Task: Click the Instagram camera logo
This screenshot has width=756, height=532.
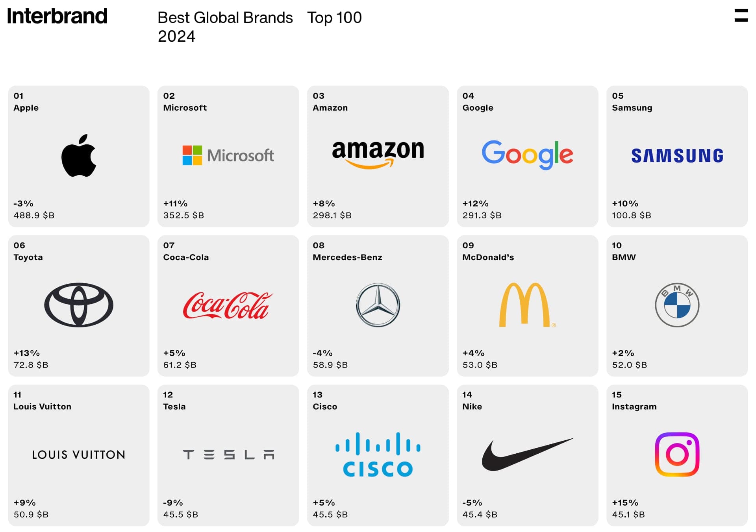Action: point(677,454)
